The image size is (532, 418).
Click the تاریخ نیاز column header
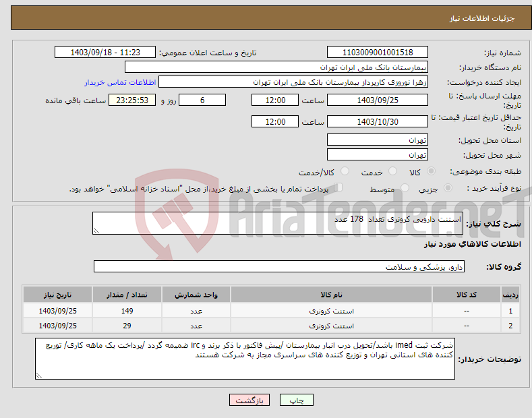coord(57,295)
